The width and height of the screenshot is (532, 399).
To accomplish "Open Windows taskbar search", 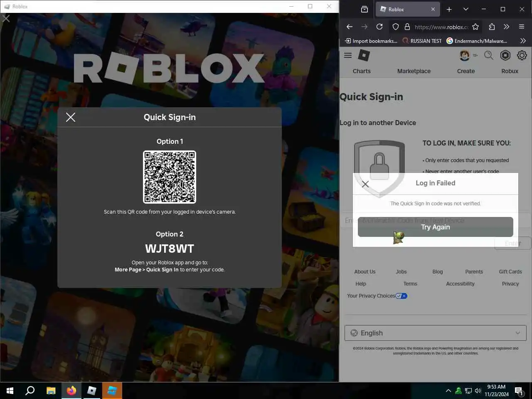I will point(30,391).
